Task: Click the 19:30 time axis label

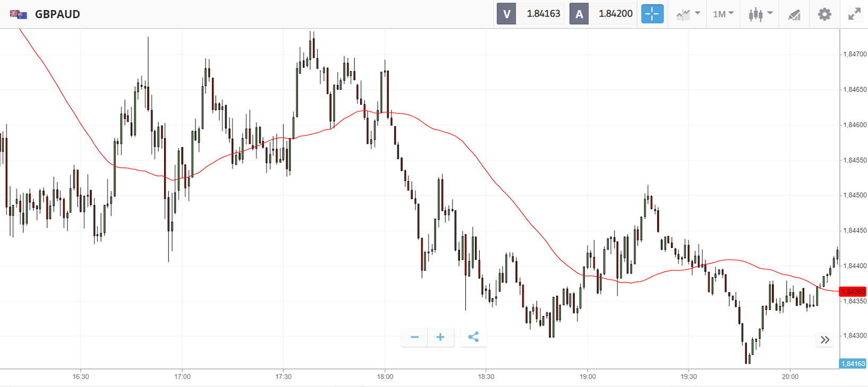Action: (689, 377)
